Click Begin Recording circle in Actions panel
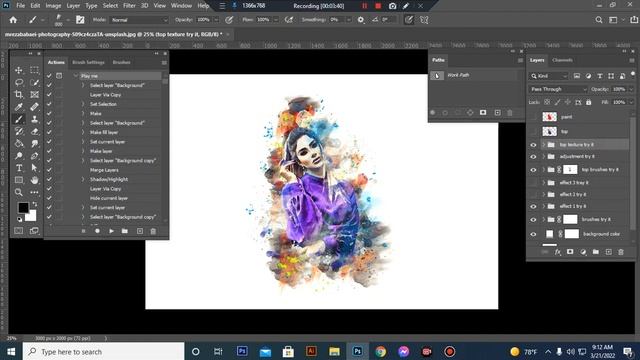This screenshot has width=640, height=360. (97, 231)
